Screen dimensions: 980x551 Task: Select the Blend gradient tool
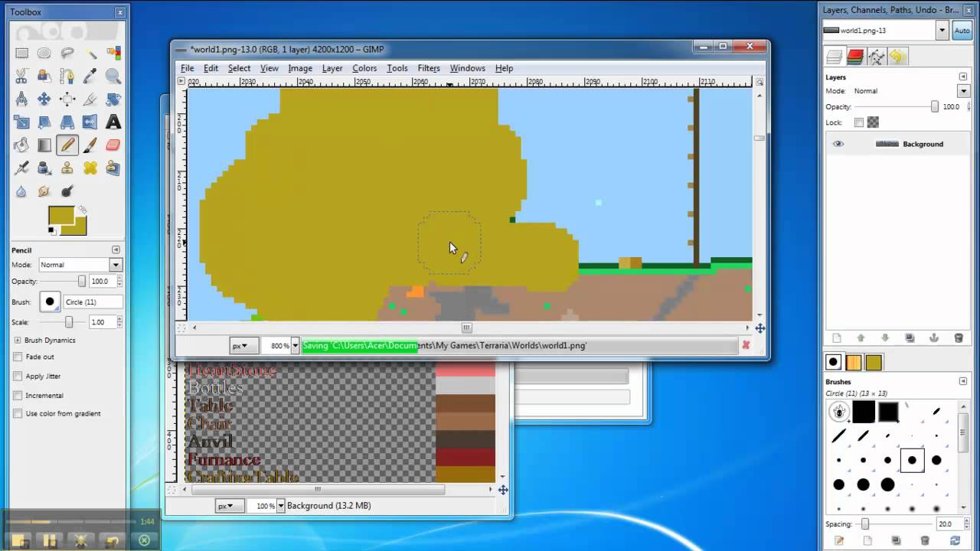(44, 145)
